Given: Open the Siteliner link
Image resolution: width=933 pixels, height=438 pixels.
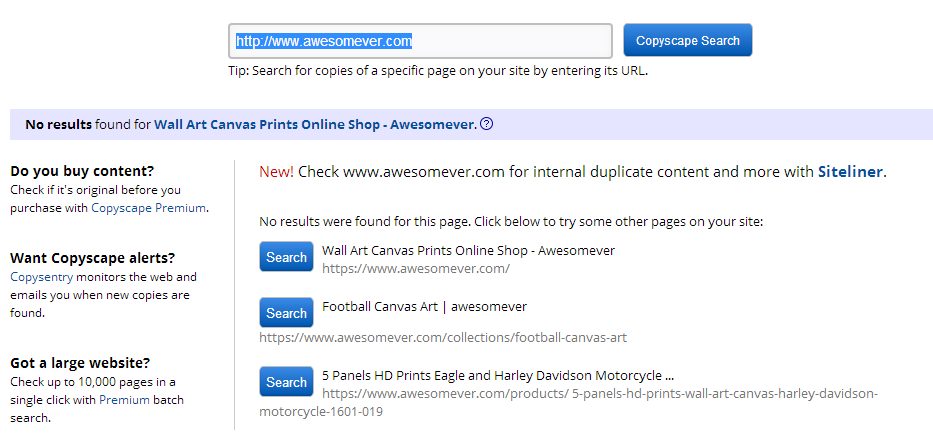Looking at the screenshot, I should tap(850, 172).
